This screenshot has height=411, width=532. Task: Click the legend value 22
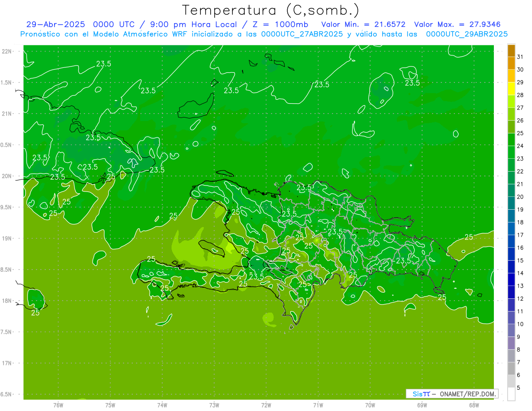[x=520, y=171]
